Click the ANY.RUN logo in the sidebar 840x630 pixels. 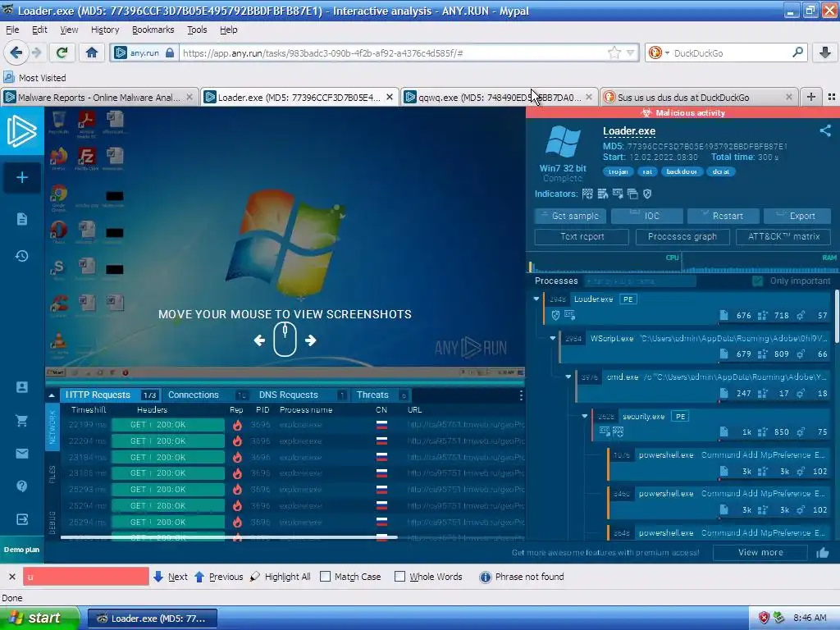[22, 130]
